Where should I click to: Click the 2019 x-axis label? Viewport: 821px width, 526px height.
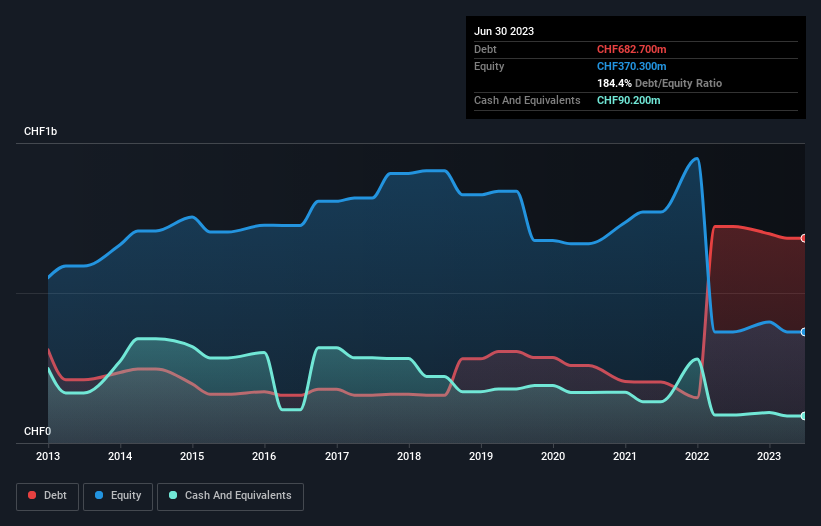481,456
